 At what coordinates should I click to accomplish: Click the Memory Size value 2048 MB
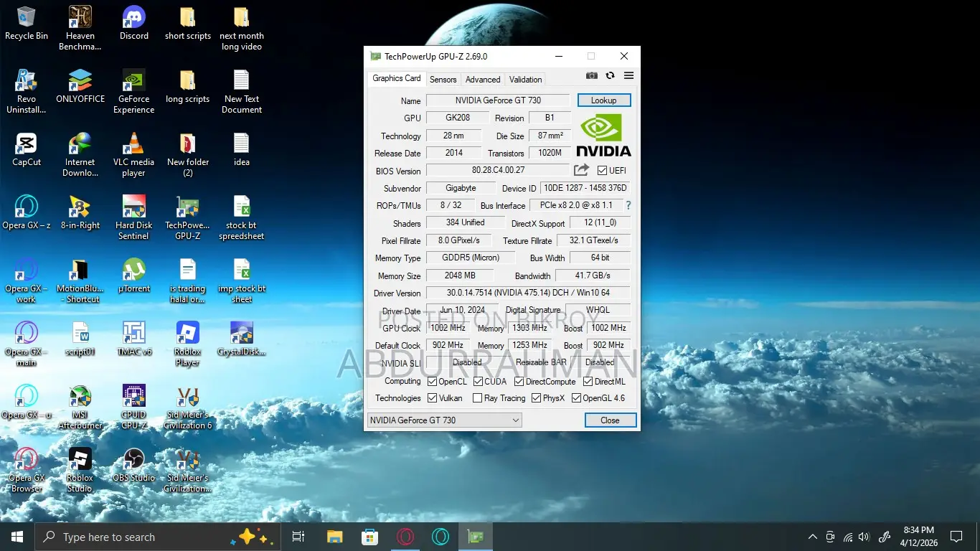461,275
